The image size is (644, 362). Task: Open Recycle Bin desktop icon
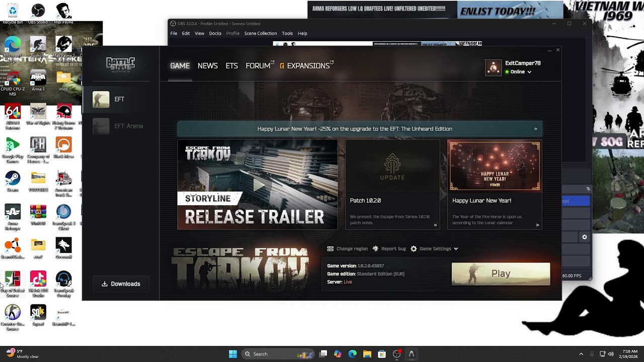pyautogui.click(x=13, y=13)
